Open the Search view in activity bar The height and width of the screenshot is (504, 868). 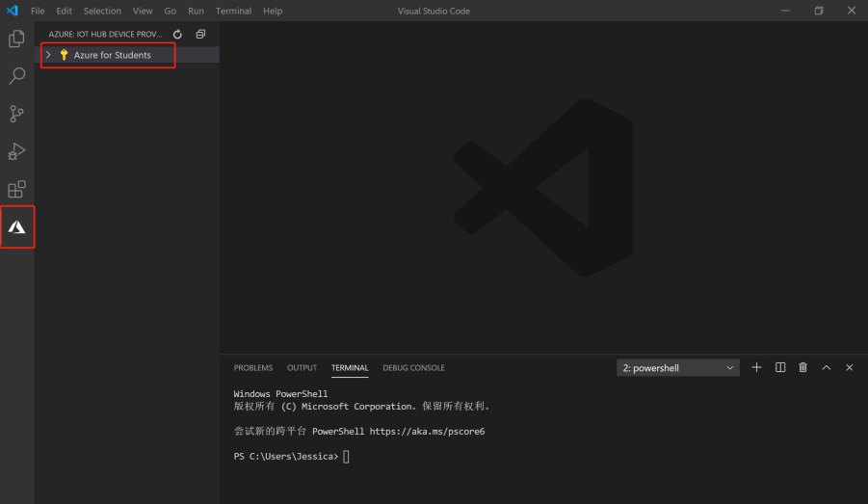point(16,76)
